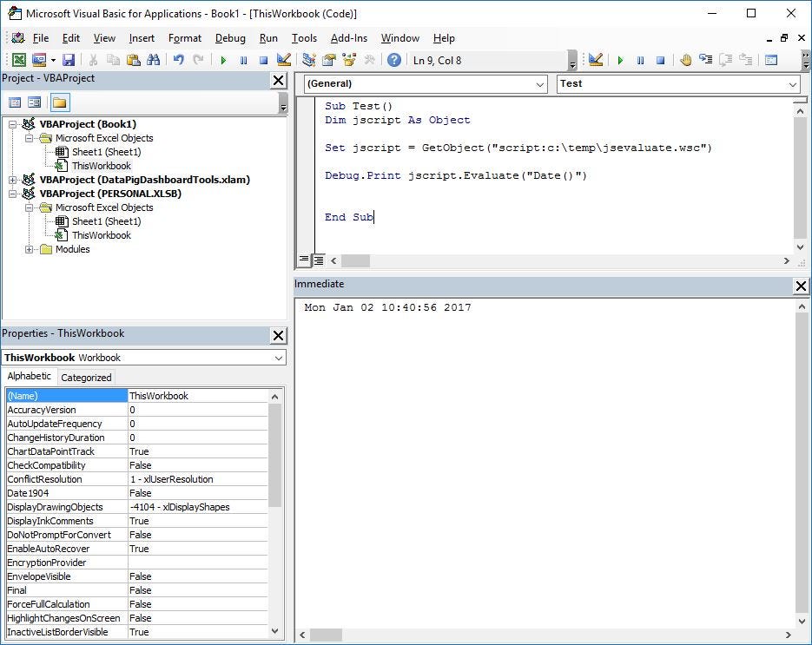Image resolution: width=812 pixels, height=645 pixels.
Task: Switch to Procedure View button
Action: pos(304,260)
